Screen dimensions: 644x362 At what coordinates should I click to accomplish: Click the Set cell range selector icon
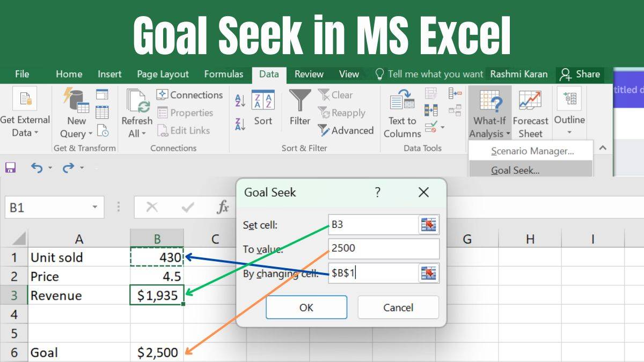coord(429,225)
